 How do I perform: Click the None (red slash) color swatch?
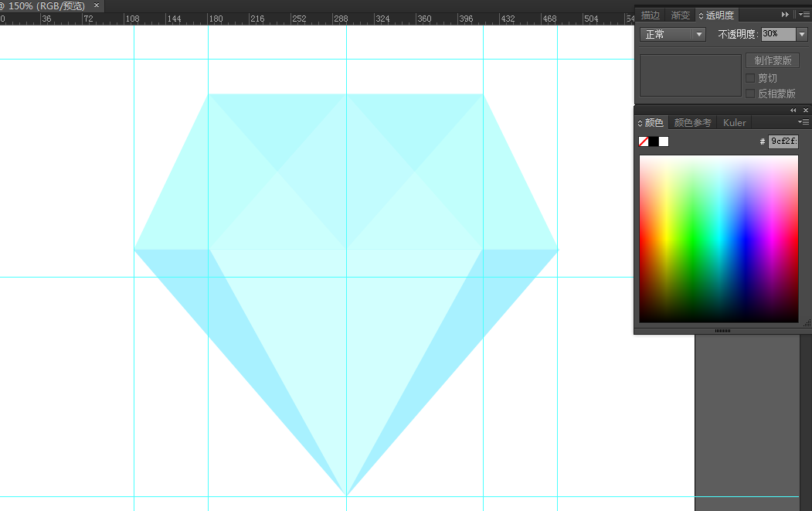(x=644, y=141)
